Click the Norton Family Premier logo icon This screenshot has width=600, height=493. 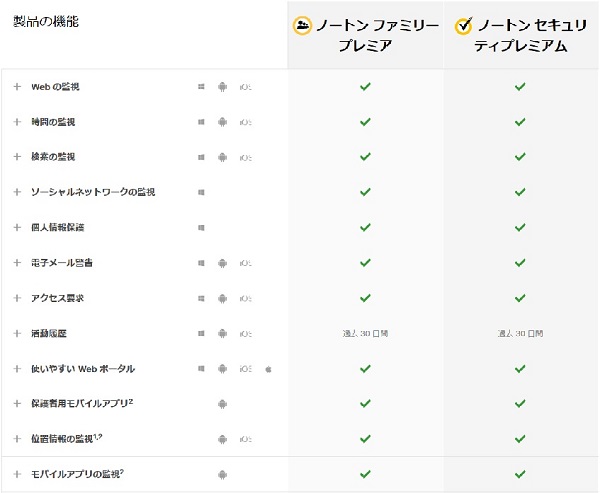[x=302, y=25]
